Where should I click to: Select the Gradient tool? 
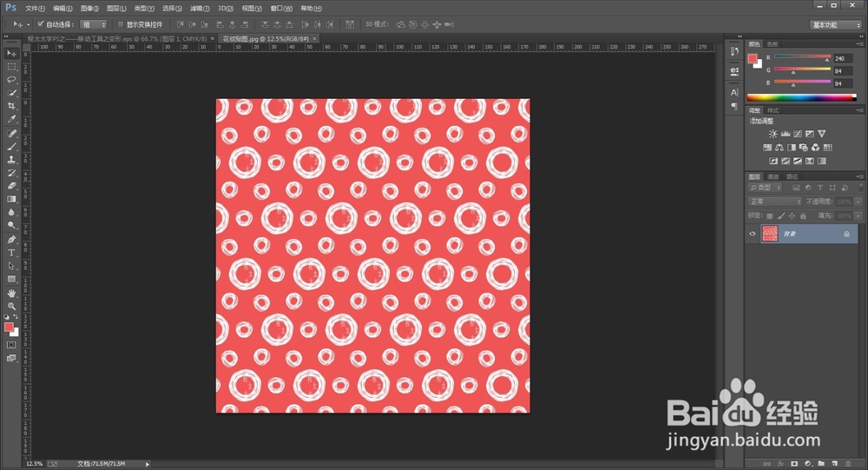(x=11, y=199)
